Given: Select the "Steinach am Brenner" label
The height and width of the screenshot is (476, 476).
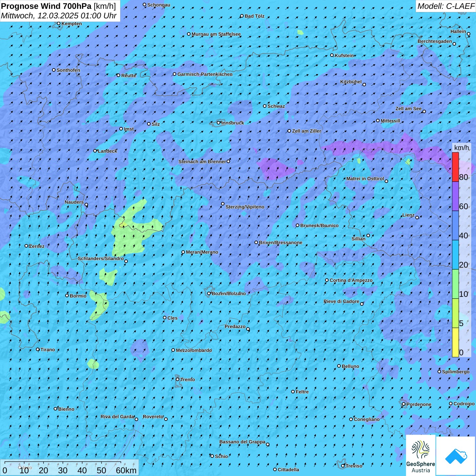Looking at the screenshot, I should tap(202, 161).
